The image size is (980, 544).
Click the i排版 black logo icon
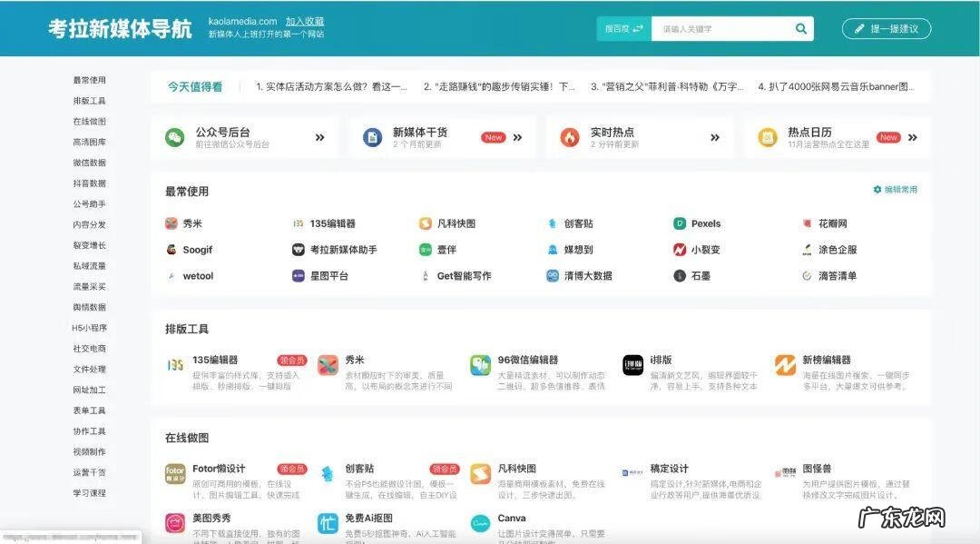click(x=632, y=365)
